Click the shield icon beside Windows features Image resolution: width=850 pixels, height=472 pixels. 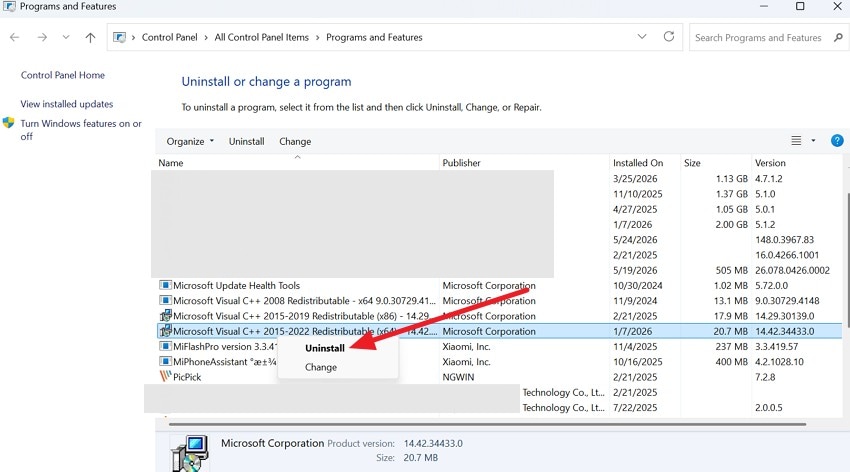click(8, 122)
